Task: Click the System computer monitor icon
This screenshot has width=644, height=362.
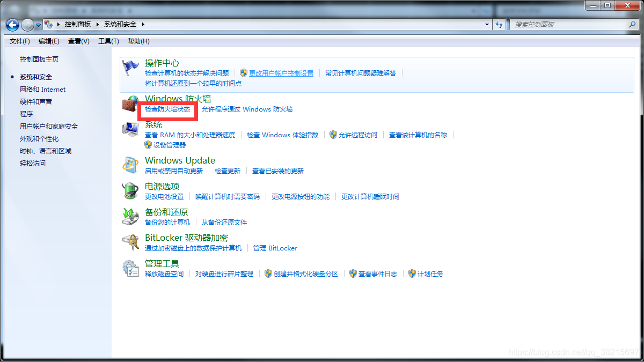Action: (130, 129)
